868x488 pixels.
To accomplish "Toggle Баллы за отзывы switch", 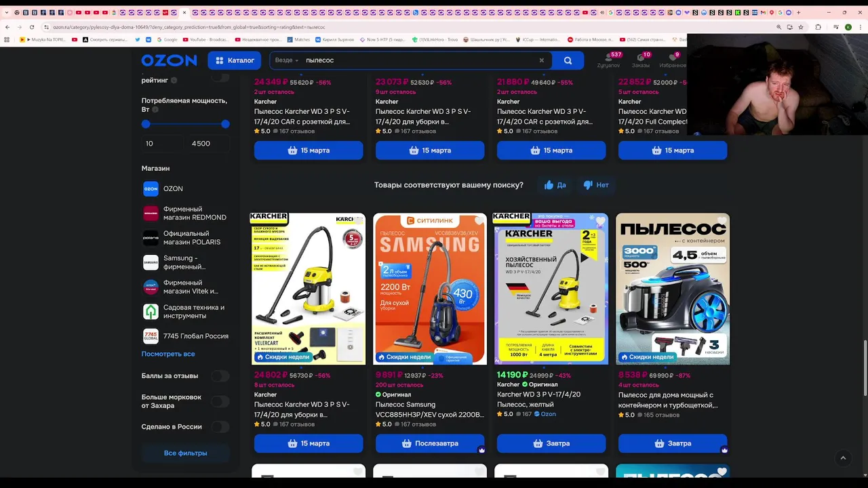I will [220, 376].
